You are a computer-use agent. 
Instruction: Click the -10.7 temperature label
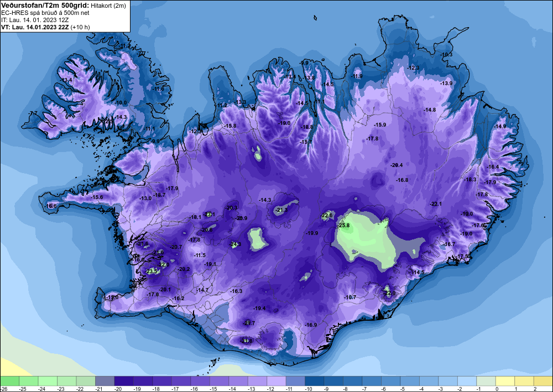coord(350,297)
